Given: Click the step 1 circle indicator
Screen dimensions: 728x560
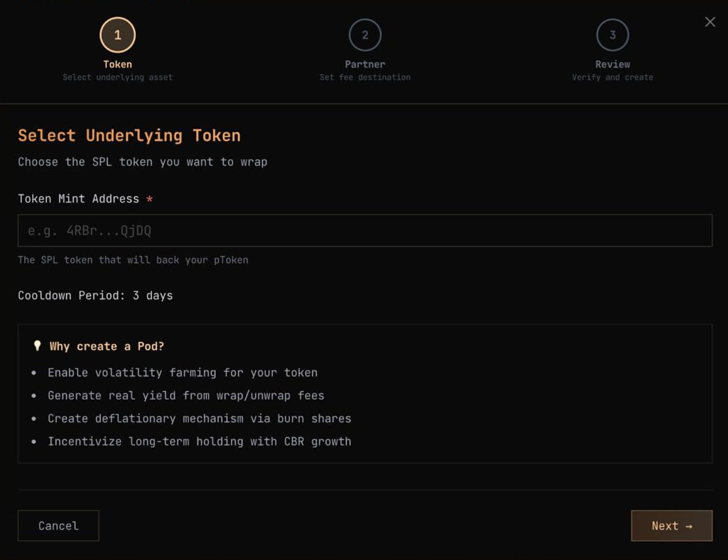Looking at the screenshot, I should (117, 35).
